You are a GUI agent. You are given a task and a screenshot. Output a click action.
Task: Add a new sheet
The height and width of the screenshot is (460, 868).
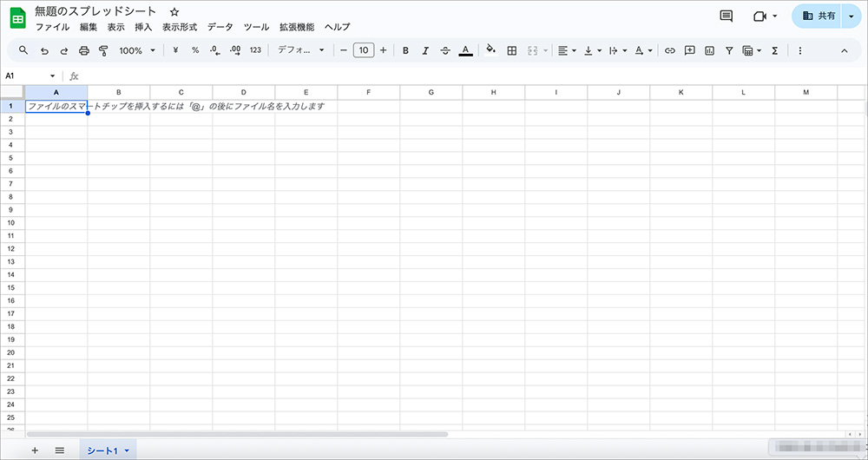coord(35,450)
